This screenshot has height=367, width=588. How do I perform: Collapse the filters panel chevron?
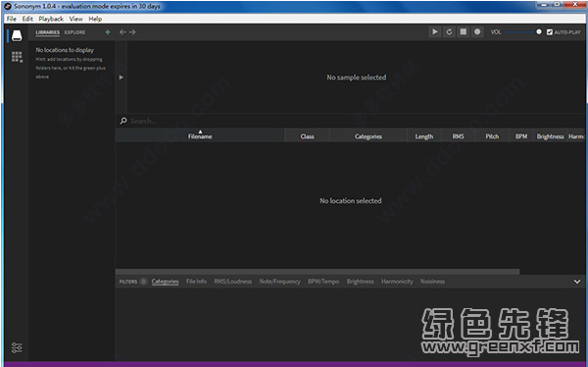(577, 282)
